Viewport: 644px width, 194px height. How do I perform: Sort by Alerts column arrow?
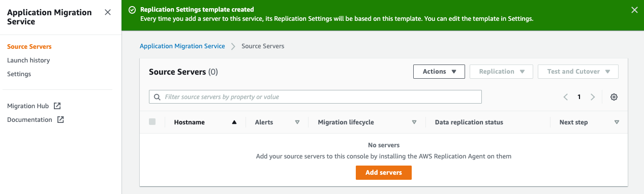tap(297, 122)
